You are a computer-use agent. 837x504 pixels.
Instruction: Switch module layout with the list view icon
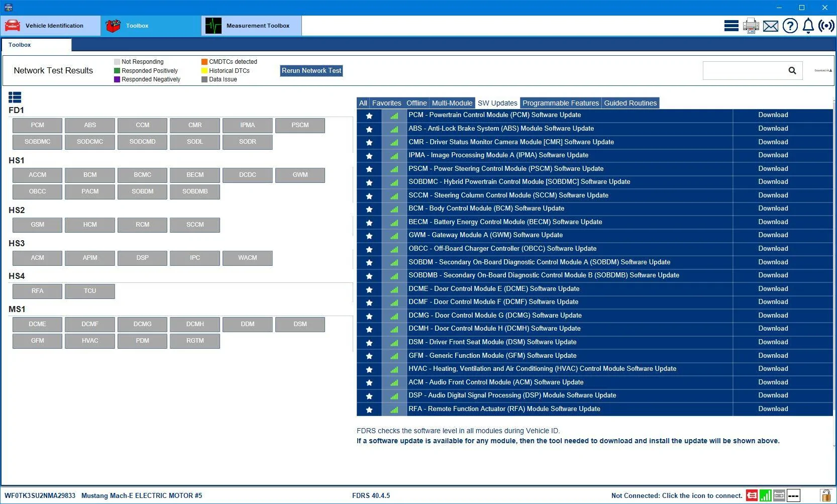tap(15, 97)
